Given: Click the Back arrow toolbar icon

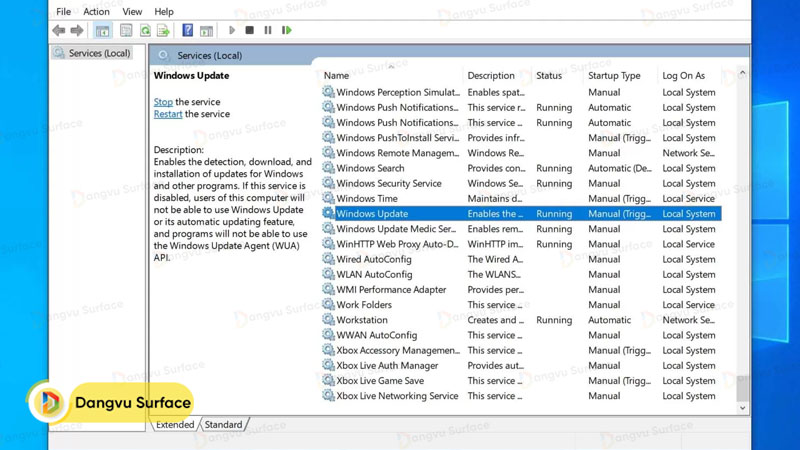Looking at the screenshot, I should tap(59, 31).
